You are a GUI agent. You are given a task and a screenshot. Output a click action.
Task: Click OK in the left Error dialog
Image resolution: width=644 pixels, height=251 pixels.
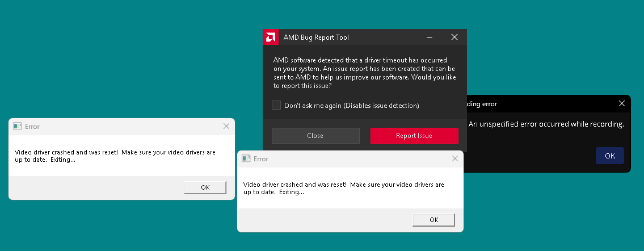205,187
